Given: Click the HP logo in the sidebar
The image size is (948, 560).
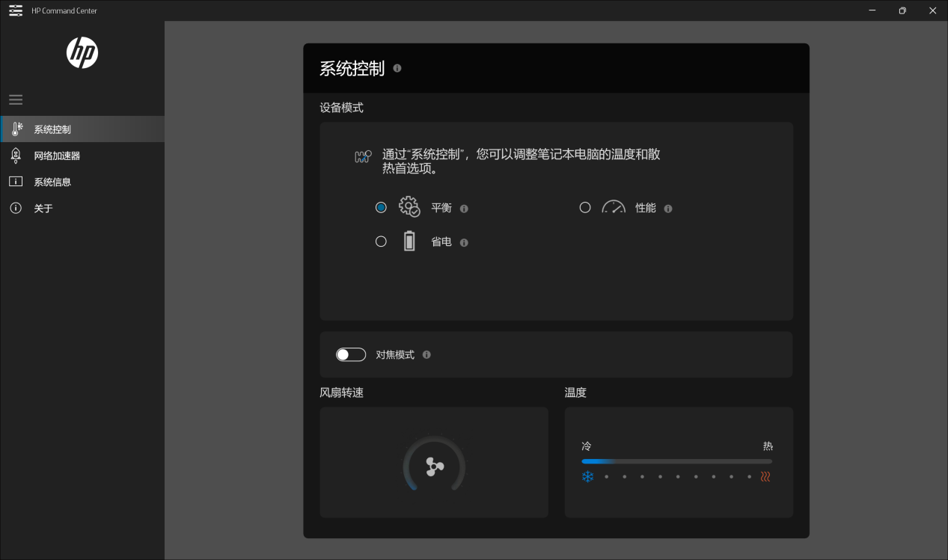Looking at the screenshot, I should coord(82,53).
